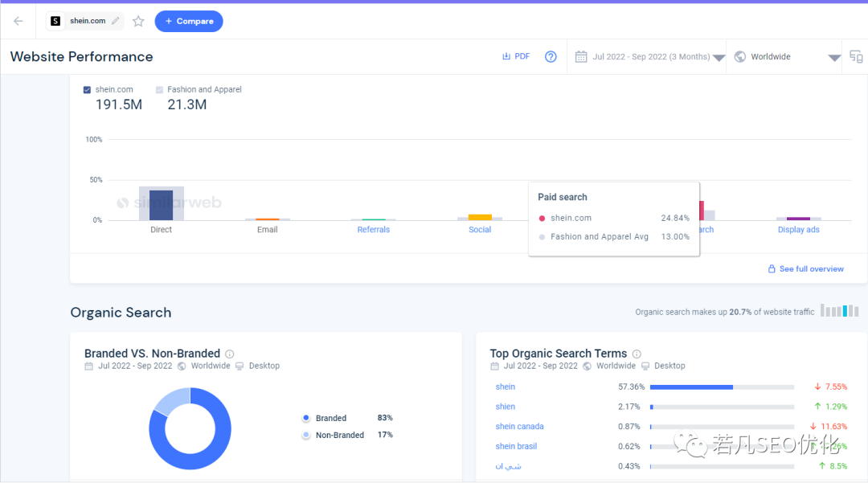The image size is (868, 483).
Task: Open the Display ads channel label
Action: point(798,230)
